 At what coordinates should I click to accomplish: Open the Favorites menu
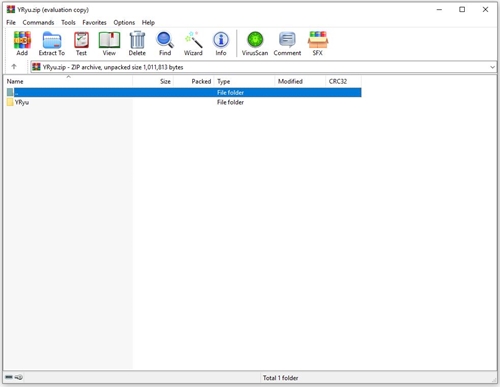[x=94, y=22]
